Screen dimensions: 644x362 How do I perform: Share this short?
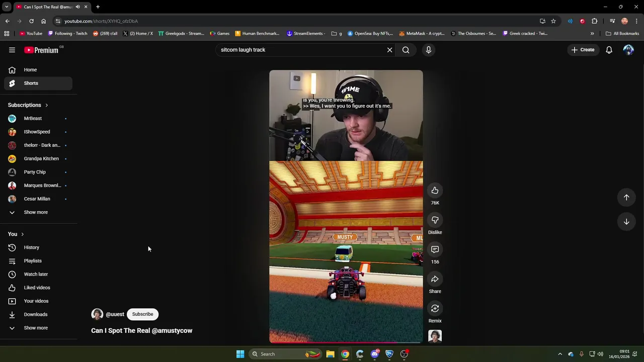pyautogui.click(x=435, y=279)
